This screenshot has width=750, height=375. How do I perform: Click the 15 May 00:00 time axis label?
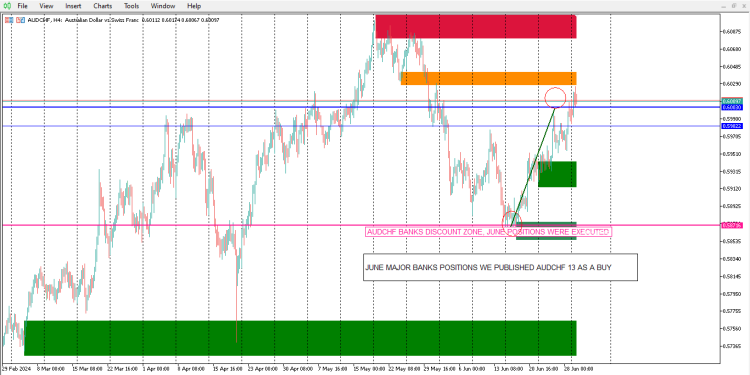pos(368,369)
